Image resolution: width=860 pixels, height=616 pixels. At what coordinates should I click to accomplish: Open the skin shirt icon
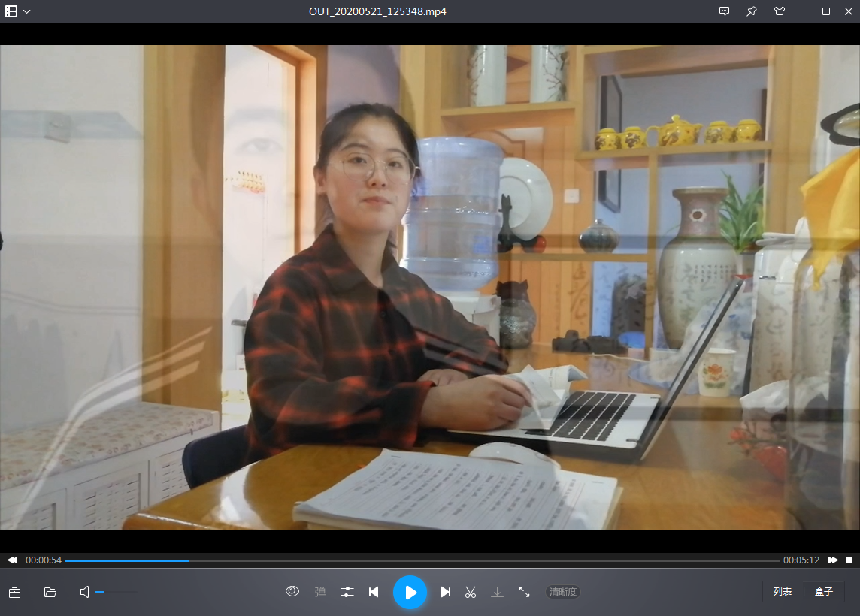779,11
